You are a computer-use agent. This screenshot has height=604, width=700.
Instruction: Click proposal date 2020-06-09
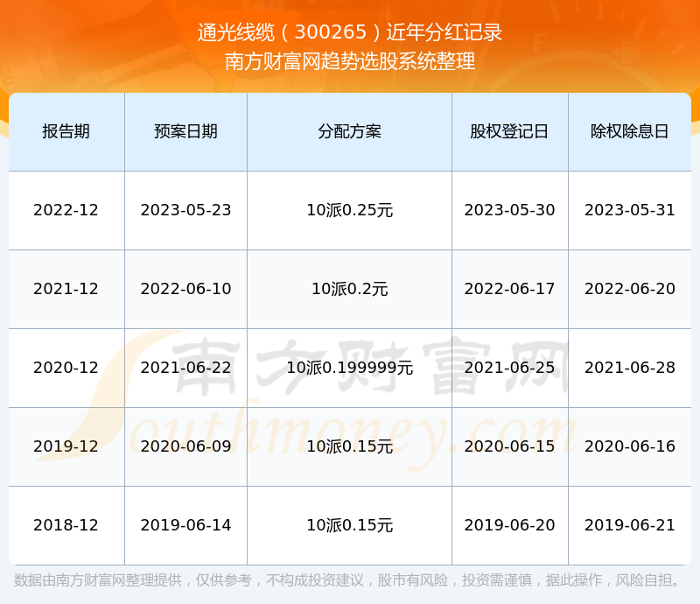click(185, 446)
